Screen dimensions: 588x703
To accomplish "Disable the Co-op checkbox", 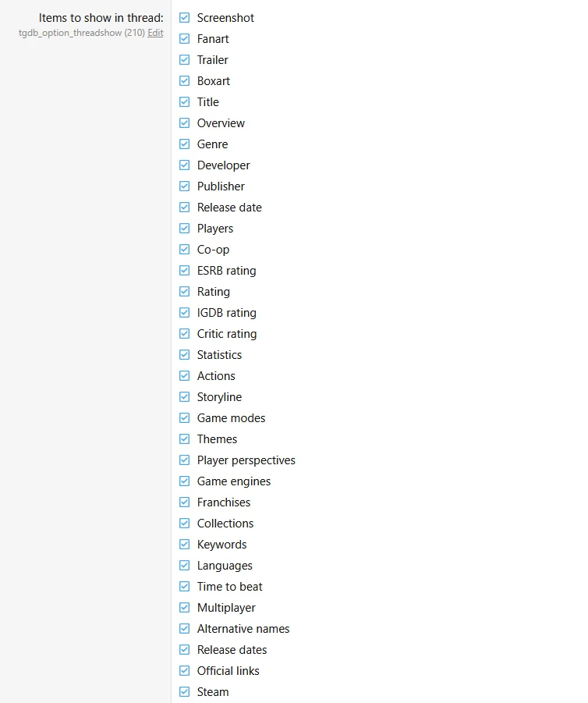I will [x=184, y=249].
